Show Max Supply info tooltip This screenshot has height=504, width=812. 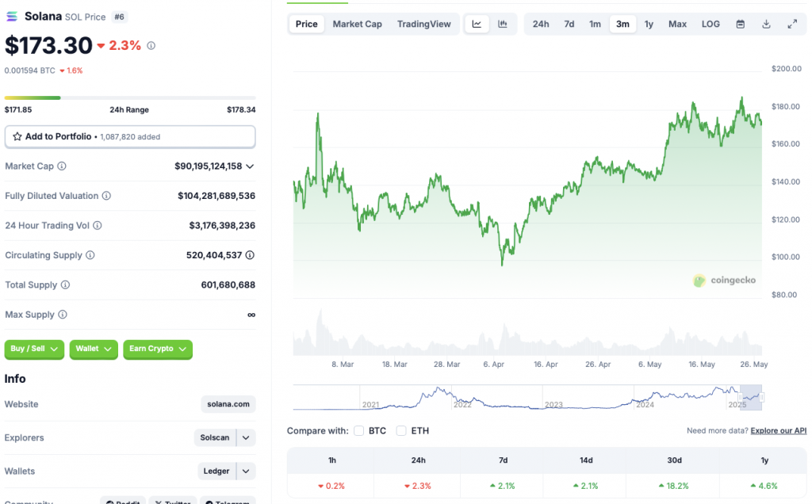(x=63, y=315)
